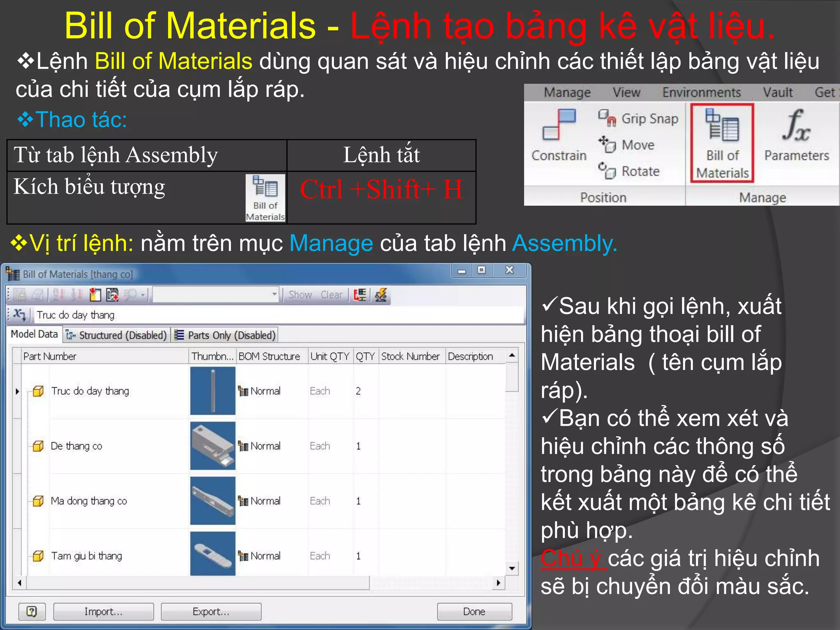Screen dimensions: 840x630
Task: Click the small Bill of Materials icon in table
Action: coord(265,198)
